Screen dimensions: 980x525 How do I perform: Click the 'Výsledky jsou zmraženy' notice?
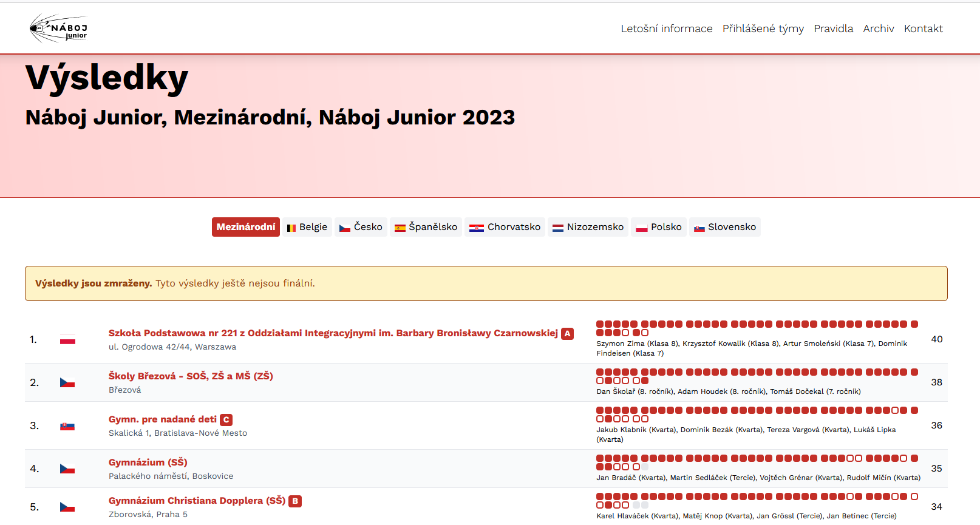pos(486,283)
